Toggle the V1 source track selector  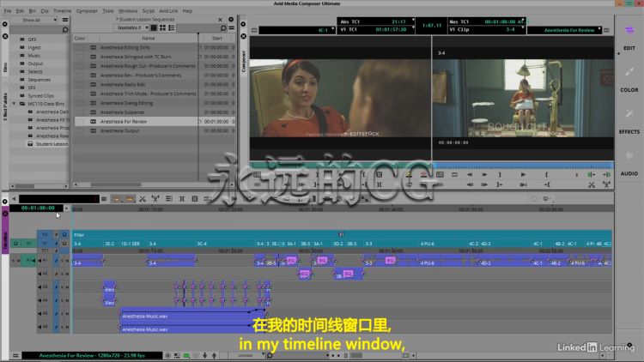(x=28, y=244)
